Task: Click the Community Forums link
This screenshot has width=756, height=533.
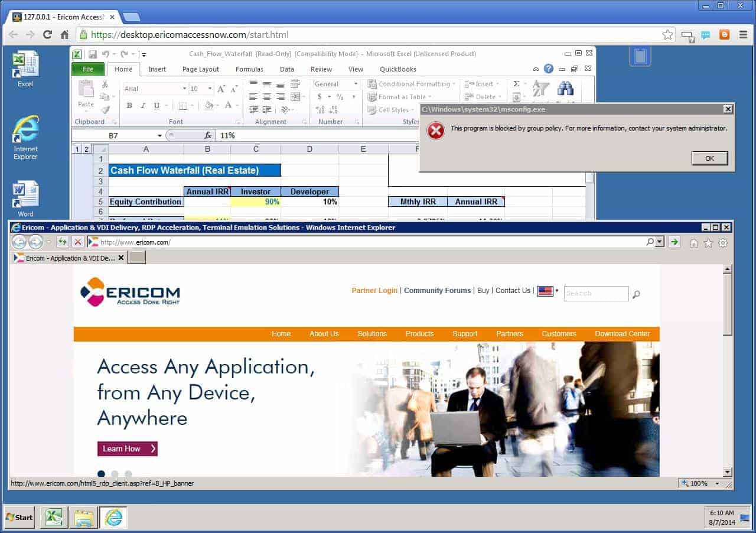Action: (x=438, y=291)
